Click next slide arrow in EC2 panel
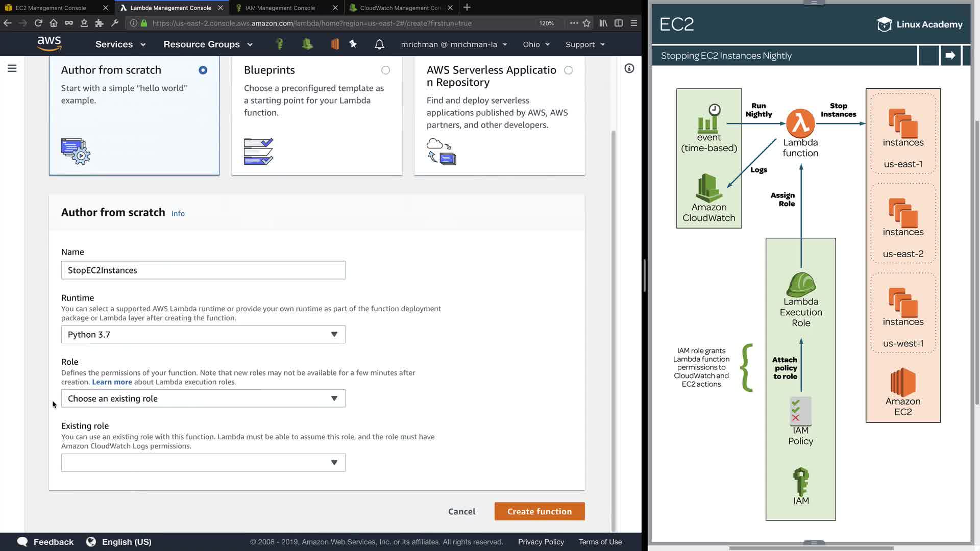Viewport: 980px width, 551px height. (950, 55)
